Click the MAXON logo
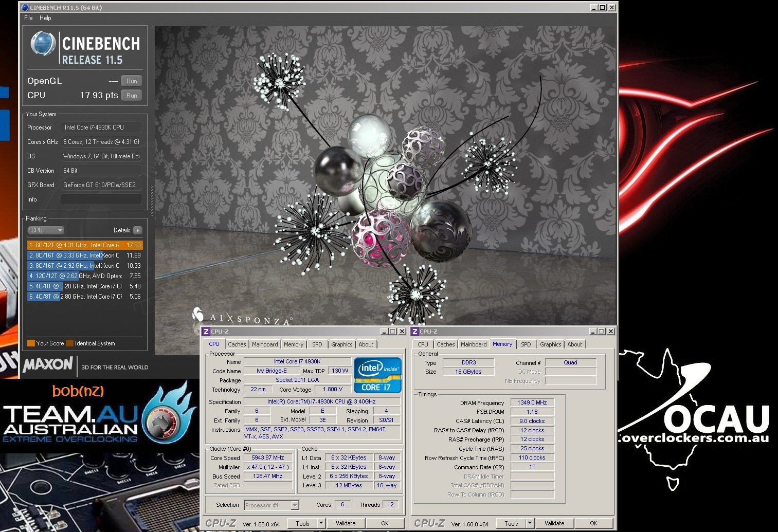This screenshot has height=532, width=778. [x=48, y=365]
